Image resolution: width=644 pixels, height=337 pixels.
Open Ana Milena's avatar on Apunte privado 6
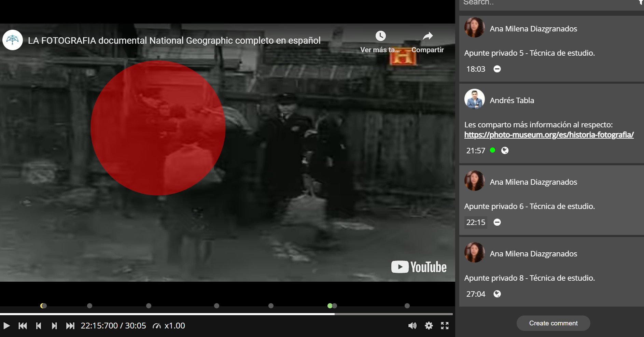(x=474, y=181)
